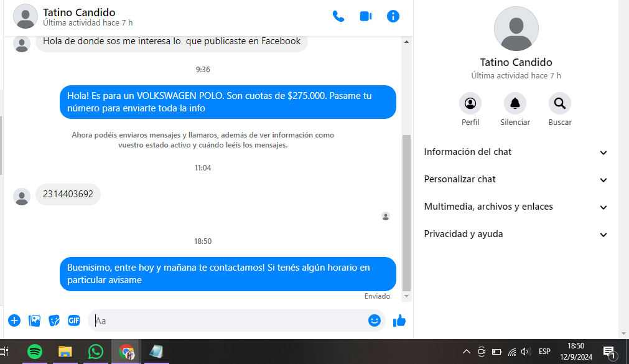
Task: Open the volume control in system tray
Action: click(x=526, y=352)
